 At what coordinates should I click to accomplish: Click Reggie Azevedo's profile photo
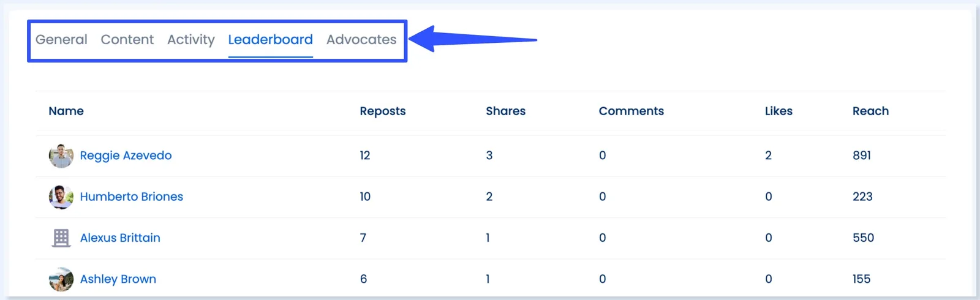click(61, 156)
